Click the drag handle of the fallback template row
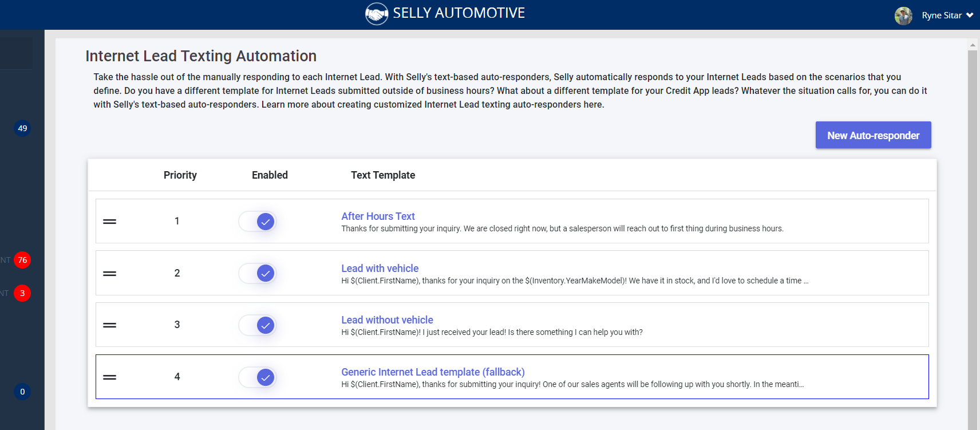Image resolution: width=980 pixels, height=430 pixels. click(x=109, y=377)
